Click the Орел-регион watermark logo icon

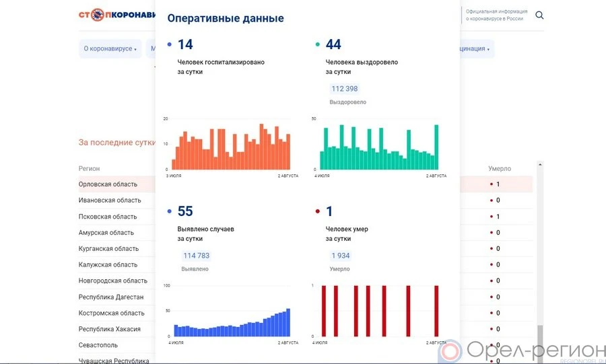tap(450, 351)
